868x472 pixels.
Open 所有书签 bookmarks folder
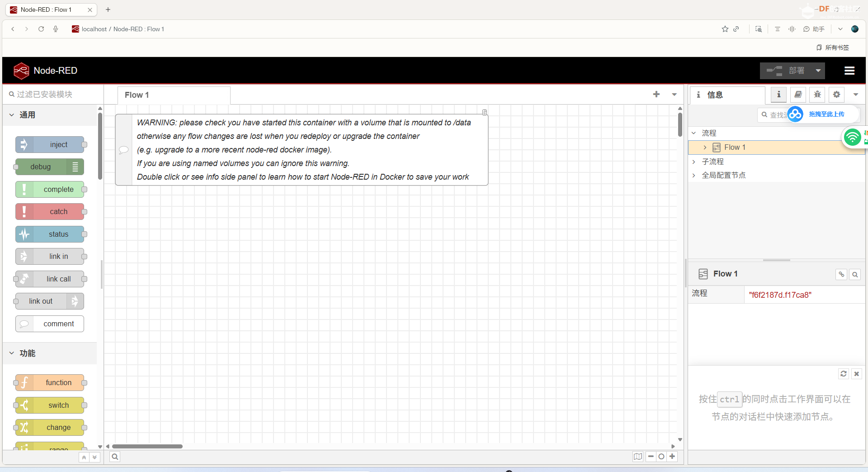[833, 48]
